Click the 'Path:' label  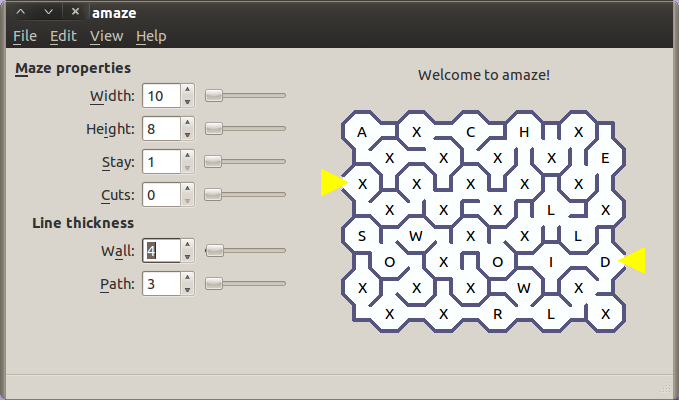pyautogui.click(x=117, y=284)
